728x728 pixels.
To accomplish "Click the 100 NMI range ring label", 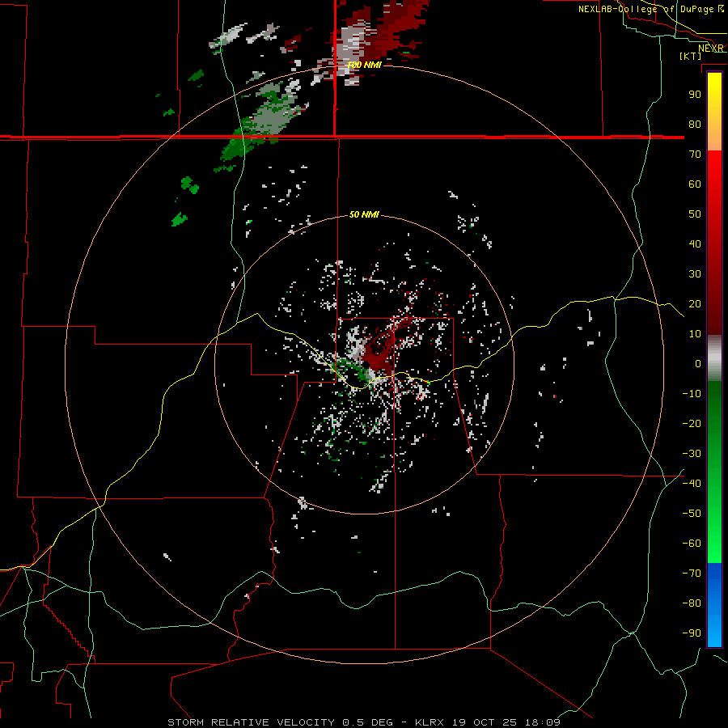I will pyautogui.click(x=365, y=65).
